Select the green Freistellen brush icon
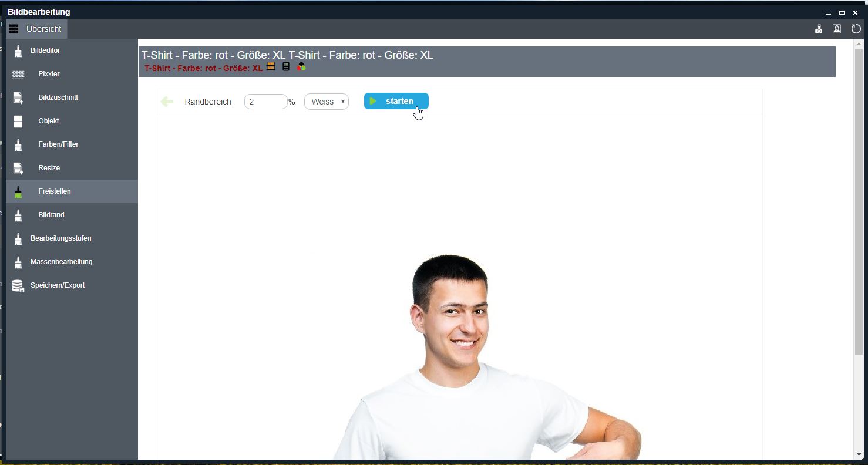The image size is (868, 465). 18,191
